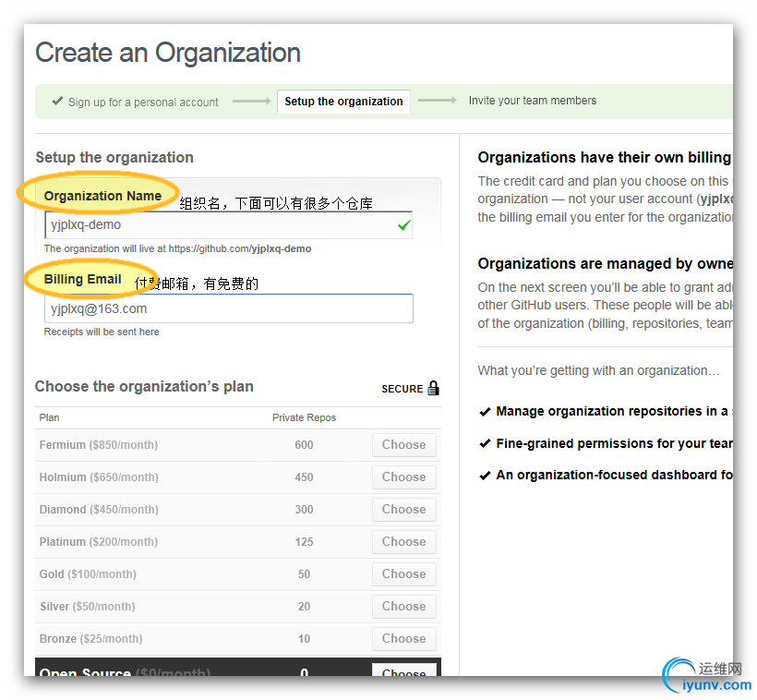757x700 pixels.
Task: Click the Gold ($100/month) plan name
Action: [x=88, y=574]
